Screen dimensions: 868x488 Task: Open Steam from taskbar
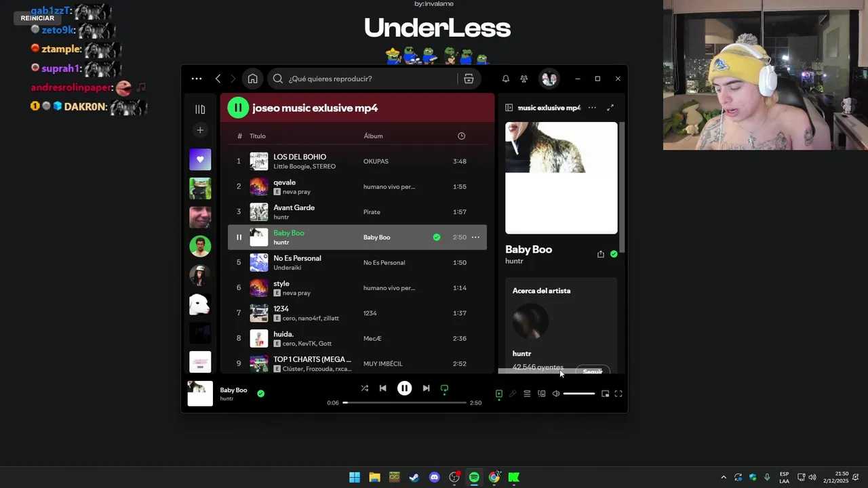pos(414,477)
